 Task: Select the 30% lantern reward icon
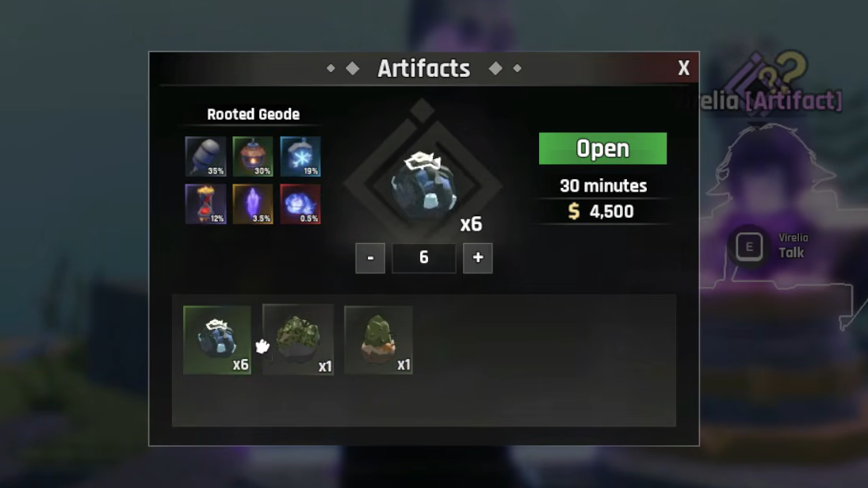[x=253, y=157]
